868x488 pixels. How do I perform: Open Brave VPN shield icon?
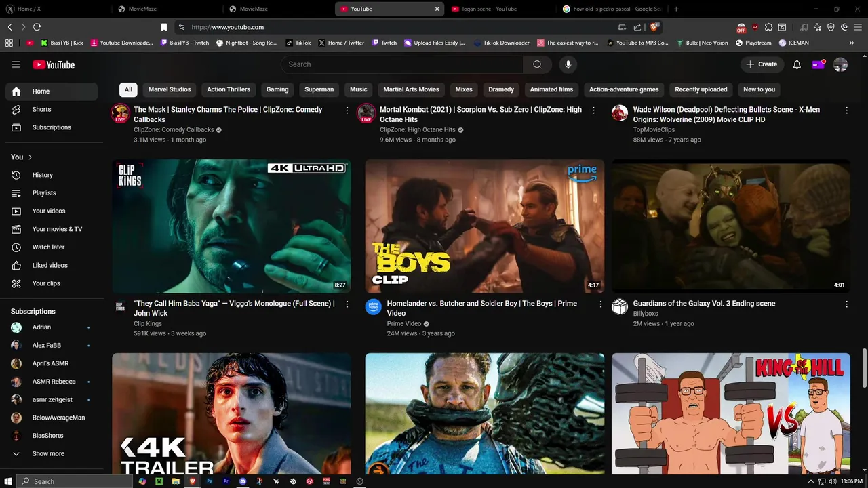(x=831, y=27)
